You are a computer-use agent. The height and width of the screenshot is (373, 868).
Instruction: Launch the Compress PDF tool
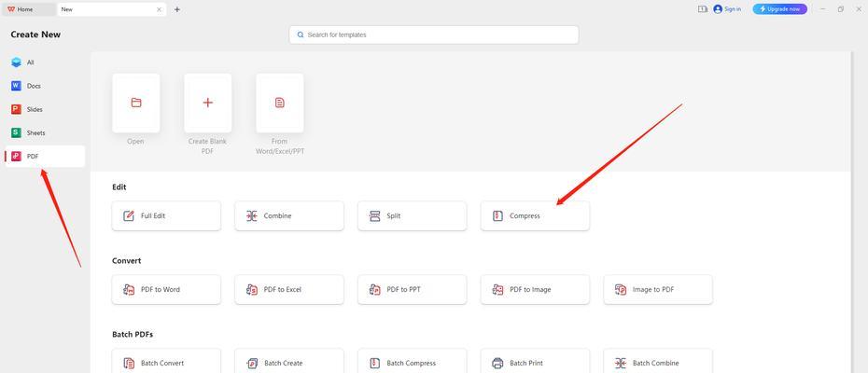(535, 215)
